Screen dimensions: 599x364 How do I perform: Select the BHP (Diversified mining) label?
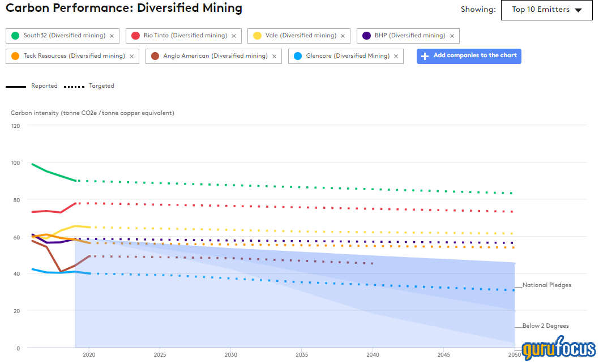(x=410, y=36)
